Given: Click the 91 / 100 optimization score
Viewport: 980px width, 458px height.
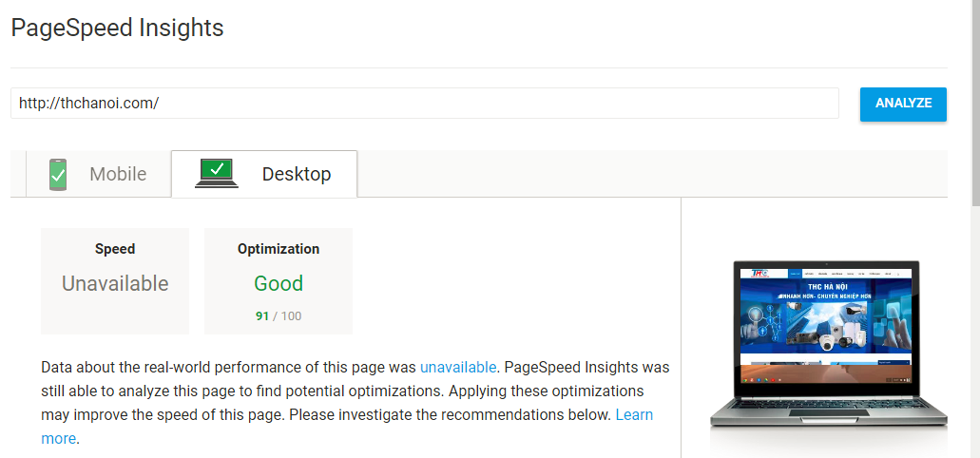Looking at the screenshot, I should [279, 316].
